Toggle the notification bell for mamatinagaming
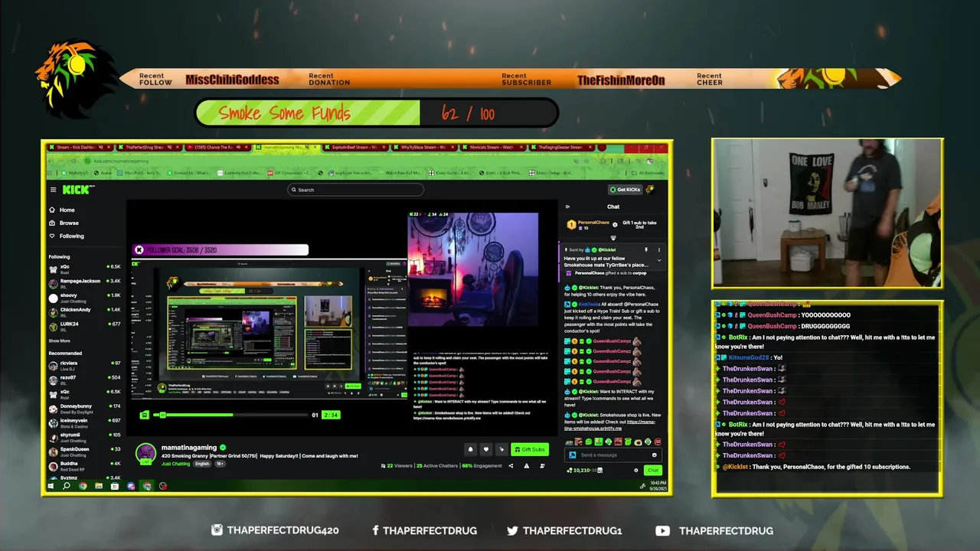 pos(470,449)
